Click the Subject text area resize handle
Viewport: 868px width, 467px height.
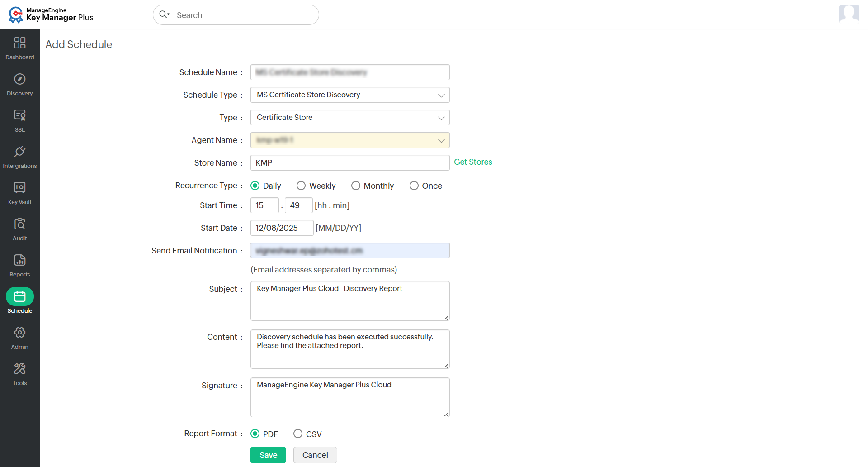[x=446, y=318]
